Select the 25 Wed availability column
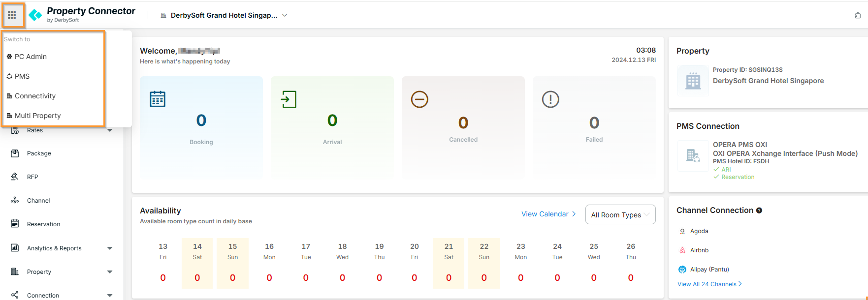Screen dimensions: 868x300 tap(594, 263)
